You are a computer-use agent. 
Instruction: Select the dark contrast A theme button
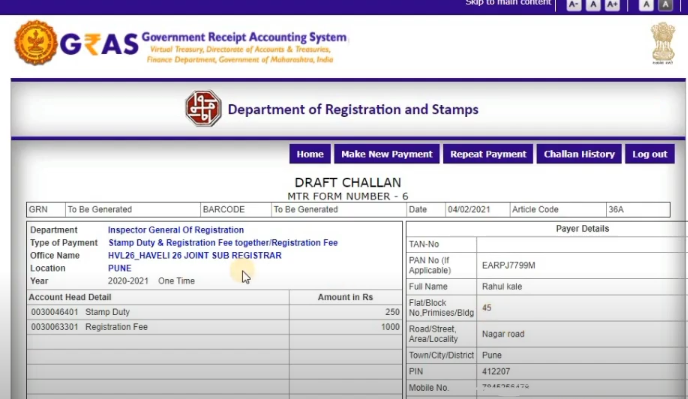tap(666, 5)
